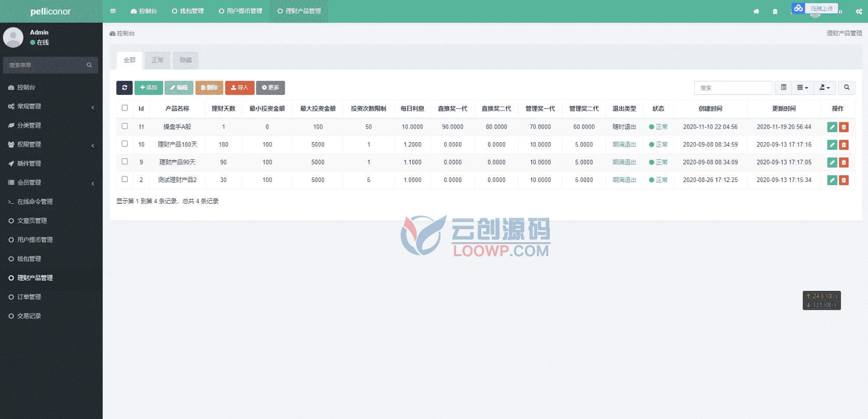Delete row 测试理财产品2 with trash icon
Image resolution: width=868 pixels, height=419 pixels.
pos(844,180)
